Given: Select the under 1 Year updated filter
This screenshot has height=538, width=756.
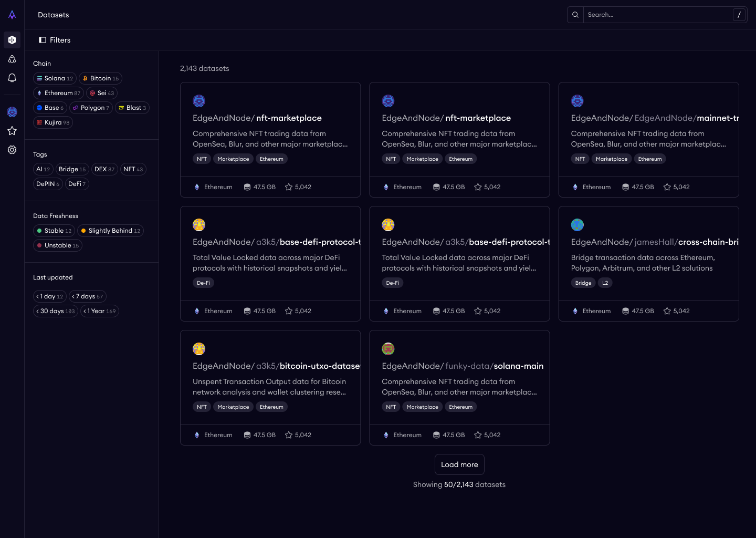Looking at the screenshot, I should point(99,311).
